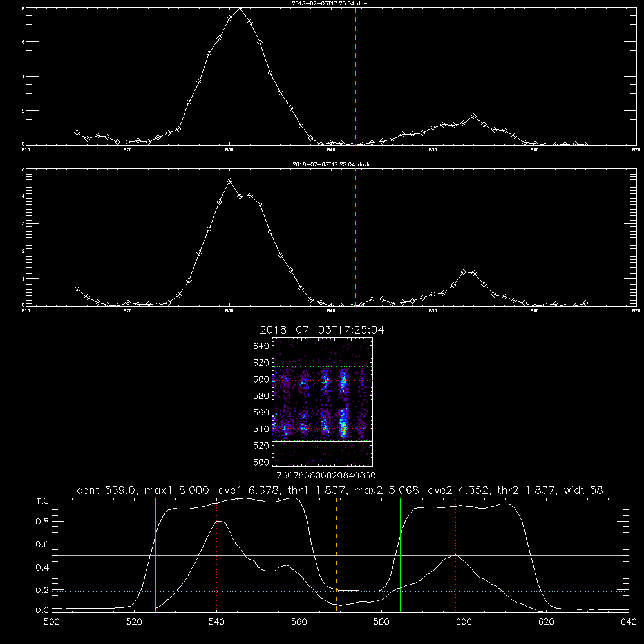Click the "600" x-axis label of the bottom plot

pyautogui.click(x=464, y=622)
